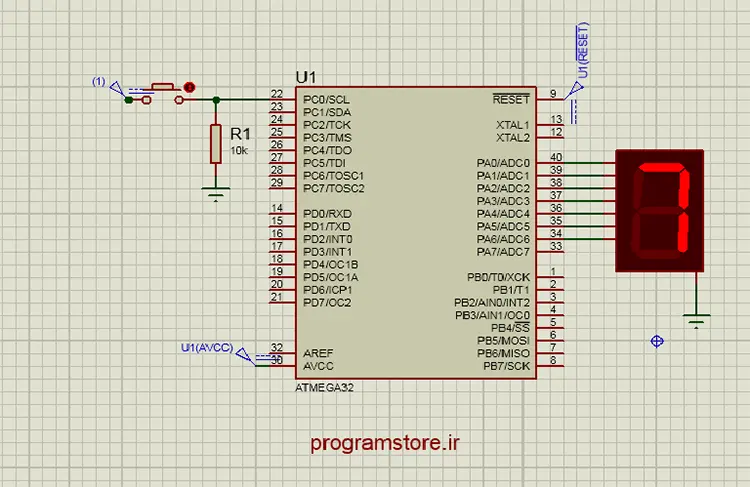The image size is (750, 487).
Task: Select the seven-segment display
Action: (x=659, y=210)
